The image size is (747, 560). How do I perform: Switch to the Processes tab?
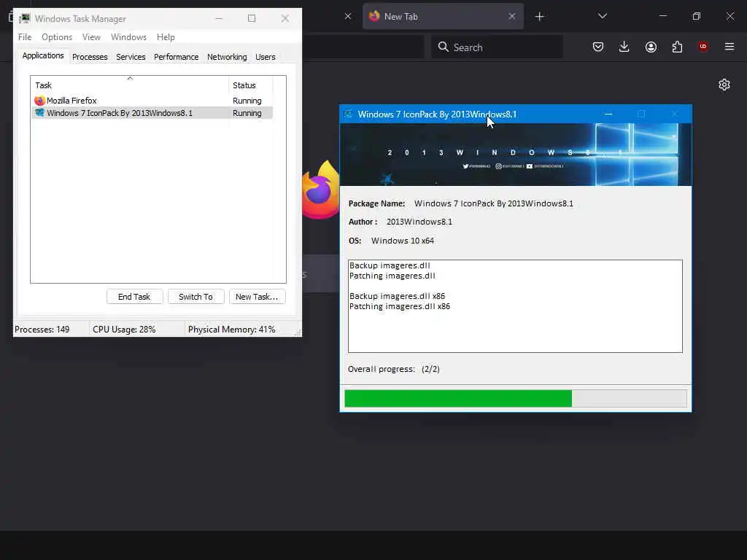(90, 57)
